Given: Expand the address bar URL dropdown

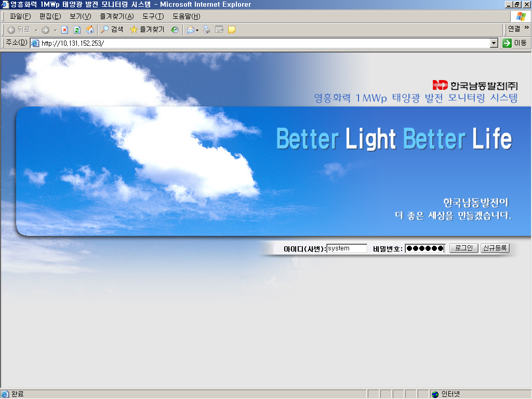Looking at the screenshot, I should (494, 43).
